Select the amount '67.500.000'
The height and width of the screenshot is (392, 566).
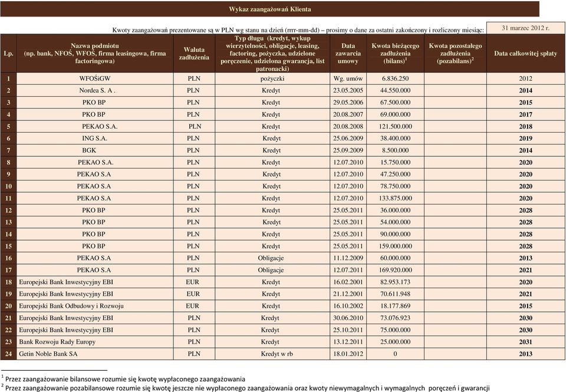click(395, 102)
